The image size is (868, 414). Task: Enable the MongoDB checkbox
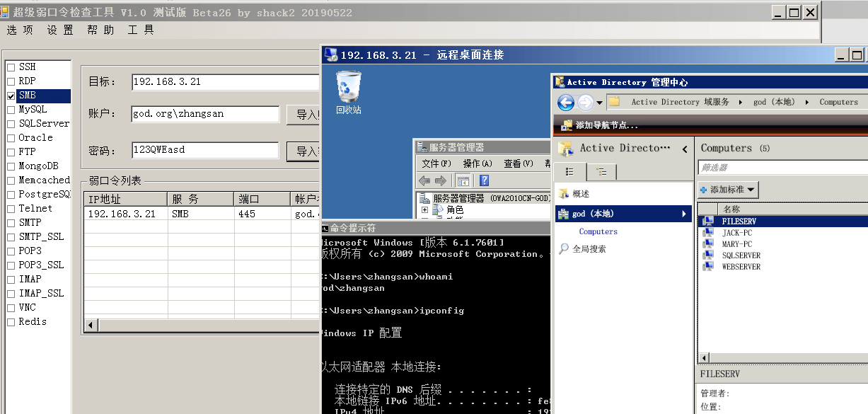(x=11, y=166)
